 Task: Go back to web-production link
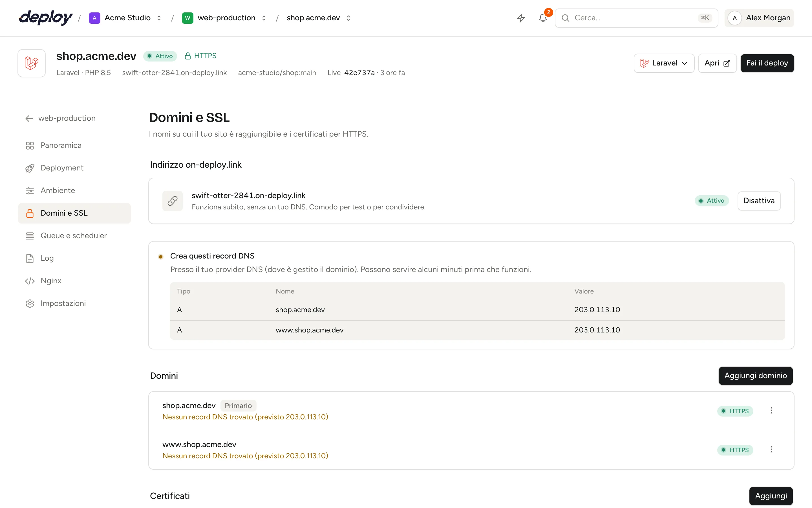[x=60, y=118]
